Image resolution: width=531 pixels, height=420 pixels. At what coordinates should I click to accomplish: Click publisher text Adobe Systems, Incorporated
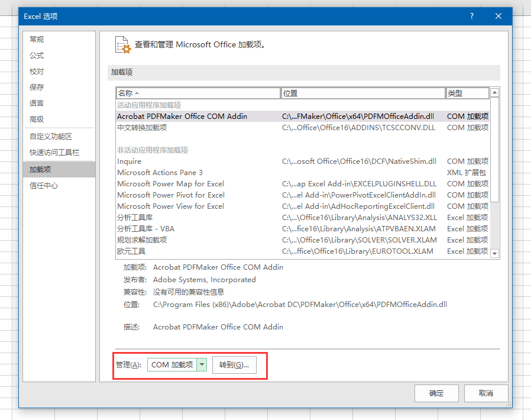click(204, 280)
